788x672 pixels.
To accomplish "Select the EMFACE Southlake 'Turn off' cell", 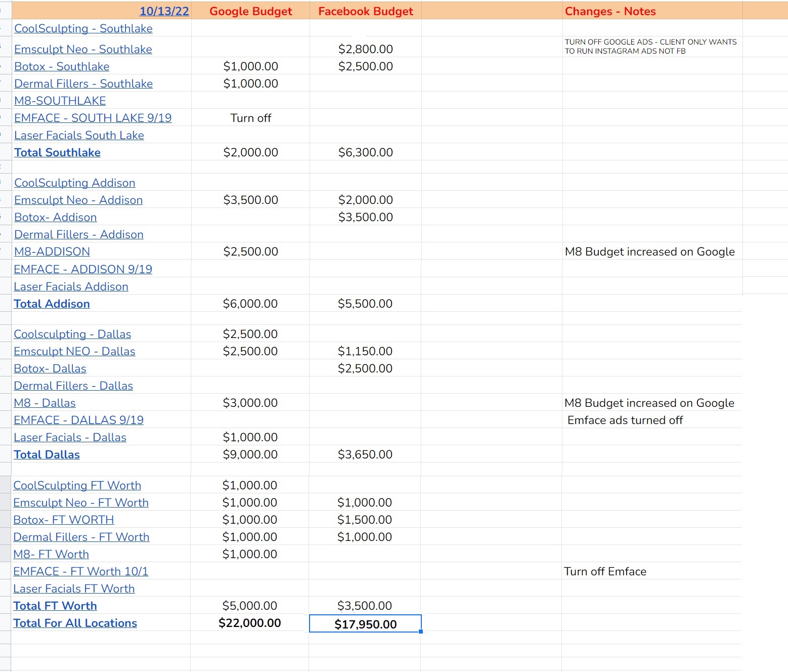I will coord(251,118).
